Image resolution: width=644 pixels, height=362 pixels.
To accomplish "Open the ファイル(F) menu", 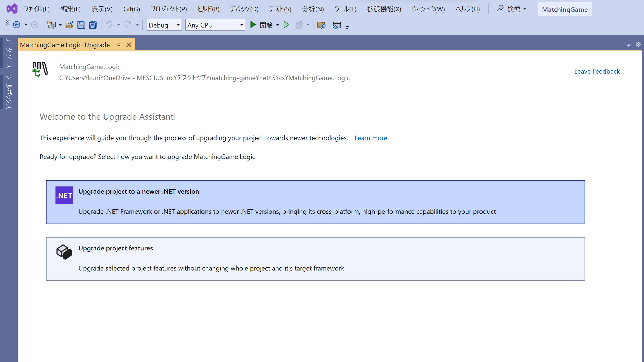I will pos(37,9).
